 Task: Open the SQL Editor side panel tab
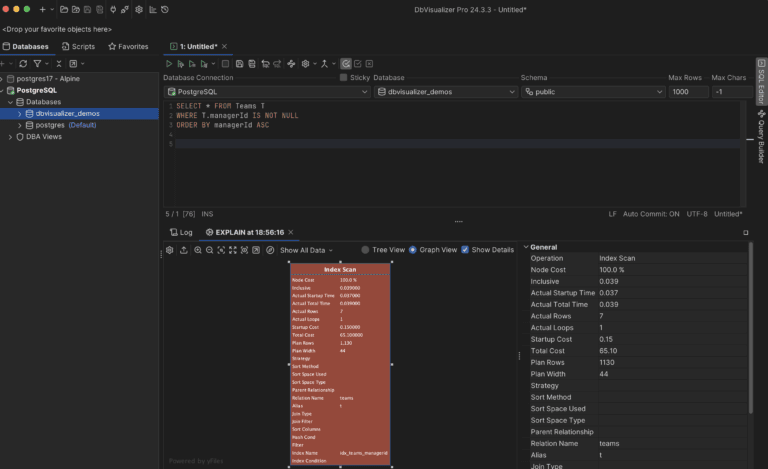(761, 81)
